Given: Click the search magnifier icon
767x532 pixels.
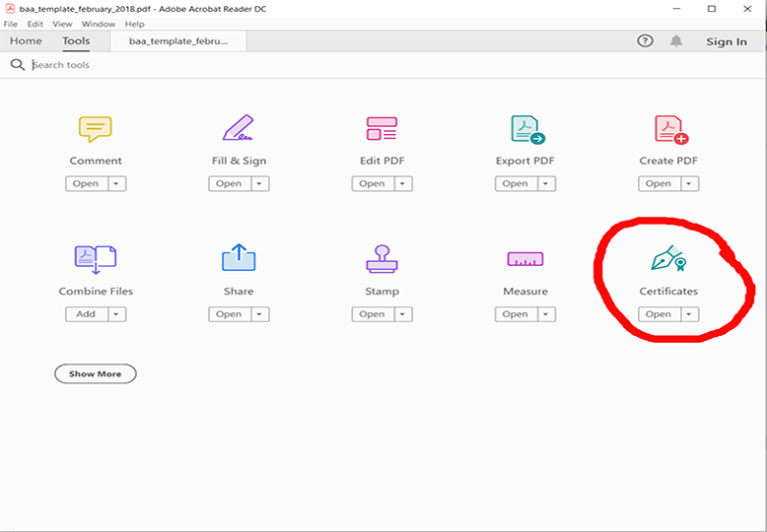Looking at the screenshot, I should click(x=18, y=65).
